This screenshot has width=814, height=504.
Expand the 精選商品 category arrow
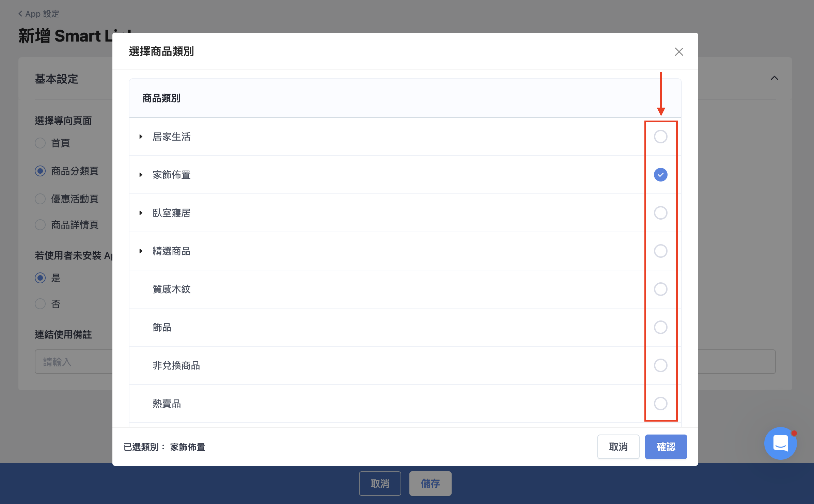tap(141, 251)
